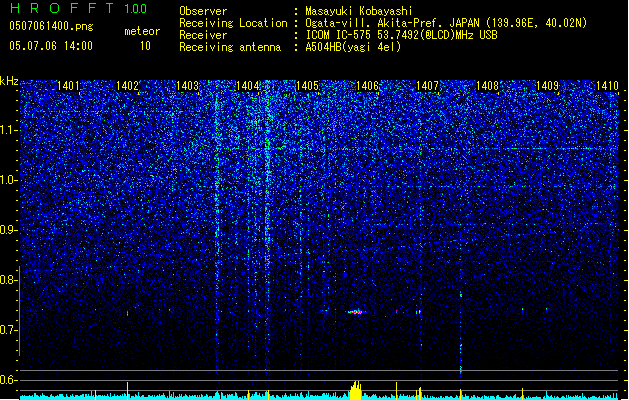Click the 1409 time marker
Viewport: 629px width, 400px height.
click(x=547, y=86)
